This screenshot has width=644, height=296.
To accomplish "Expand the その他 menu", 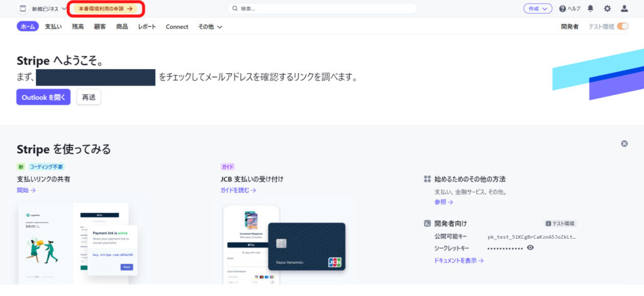I will pos(210,26).
